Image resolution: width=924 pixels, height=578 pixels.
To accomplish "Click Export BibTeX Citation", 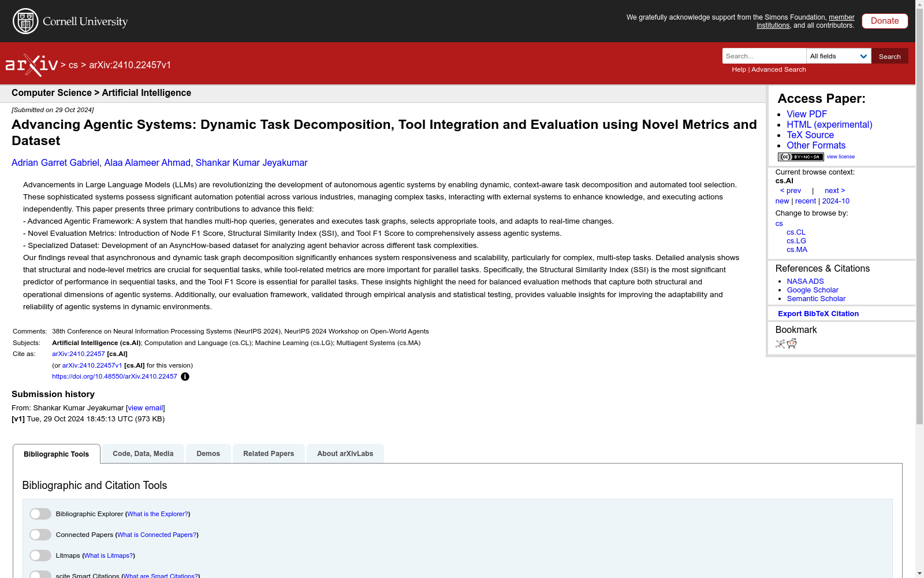I will 818,314.
